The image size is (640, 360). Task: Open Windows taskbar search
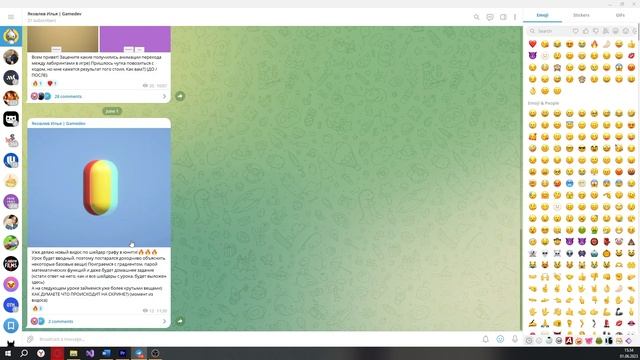pos(24,353)
